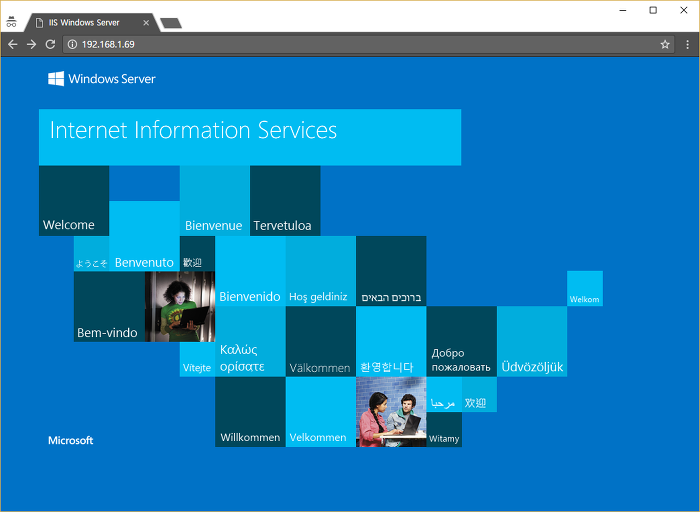This screenshot has width=700, height=512.
Task: Click the browser back arrow
Action: (x=12, y=44)
